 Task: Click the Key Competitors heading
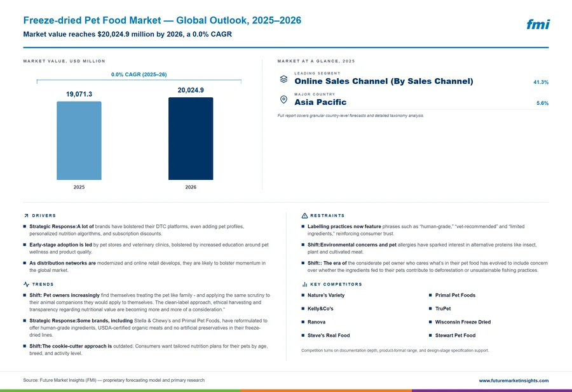tap(336, 285)
